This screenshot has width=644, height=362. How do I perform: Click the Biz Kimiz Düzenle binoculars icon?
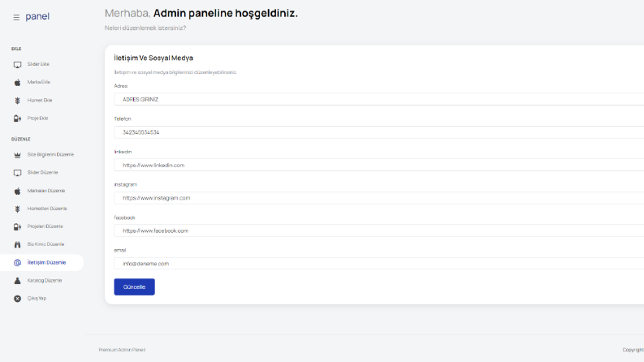[x=17, y=244]
